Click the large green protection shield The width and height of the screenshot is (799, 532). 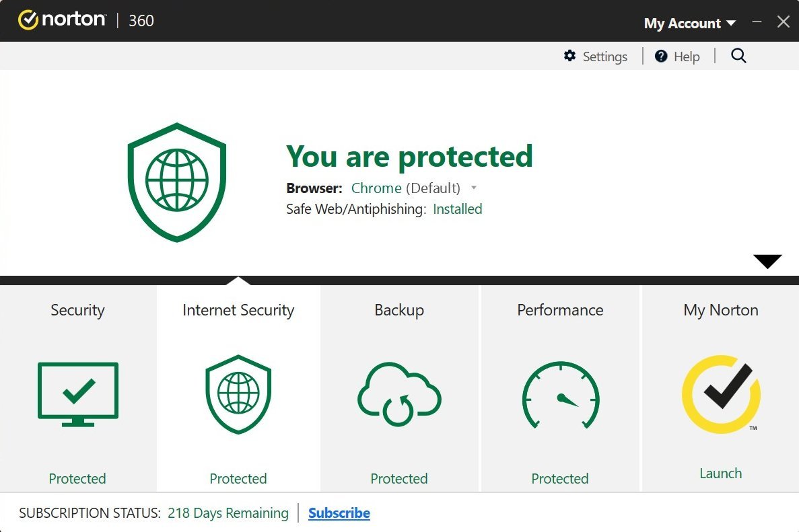tap(176, 182)
